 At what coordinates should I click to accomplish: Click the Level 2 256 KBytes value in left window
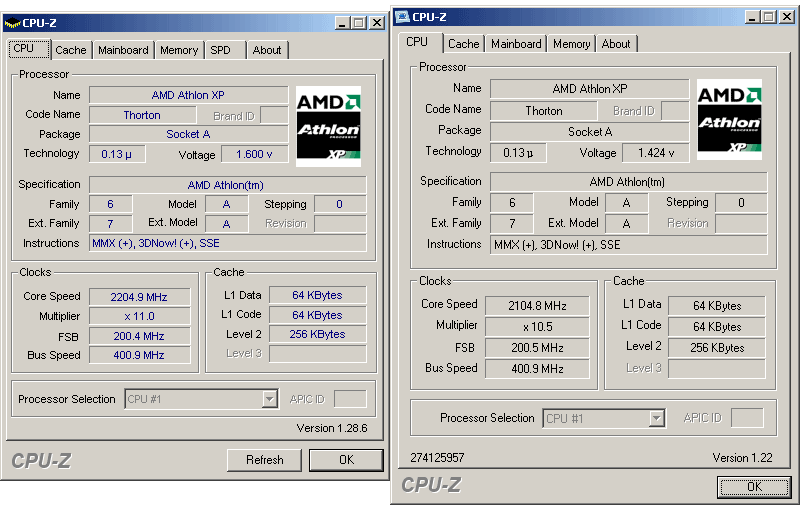point(317,334)
